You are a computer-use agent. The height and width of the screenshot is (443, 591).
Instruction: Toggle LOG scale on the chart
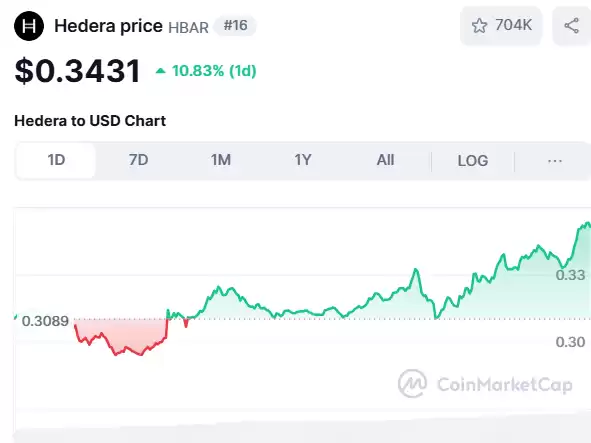(473, 161)
